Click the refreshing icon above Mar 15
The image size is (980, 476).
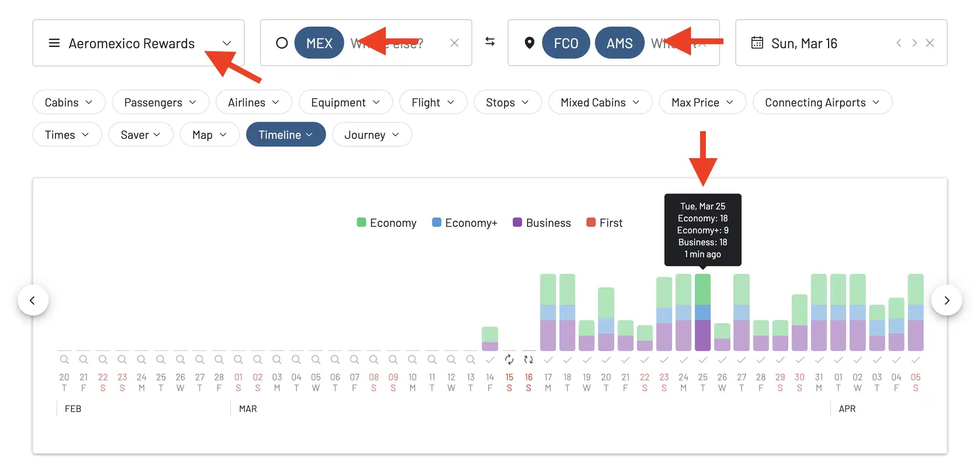click(x=509, y=360)
